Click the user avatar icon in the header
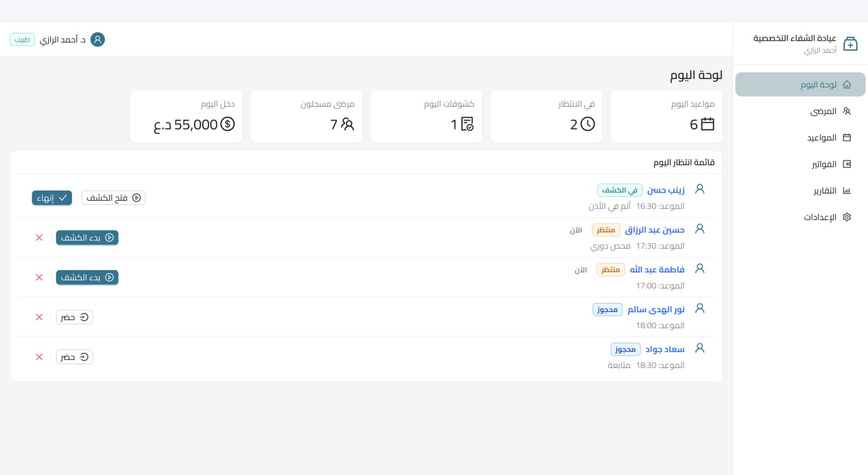The height and width of the screenshot is (475, 868). coord(98,40)
